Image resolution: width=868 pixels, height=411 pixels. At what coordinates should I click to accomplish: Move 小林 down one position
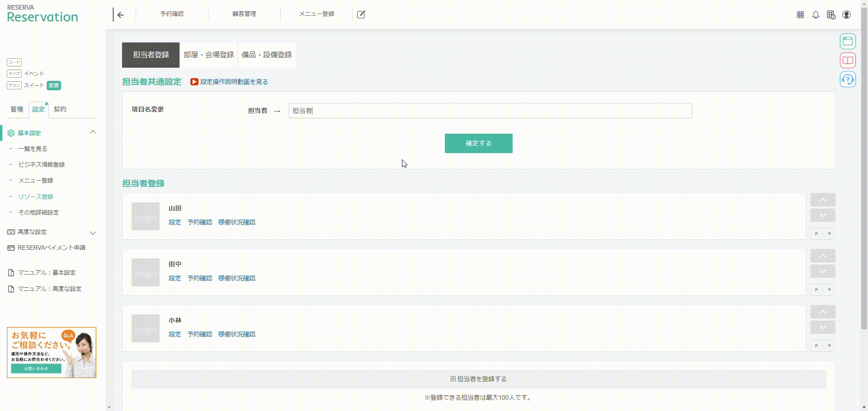click(823, 327)
